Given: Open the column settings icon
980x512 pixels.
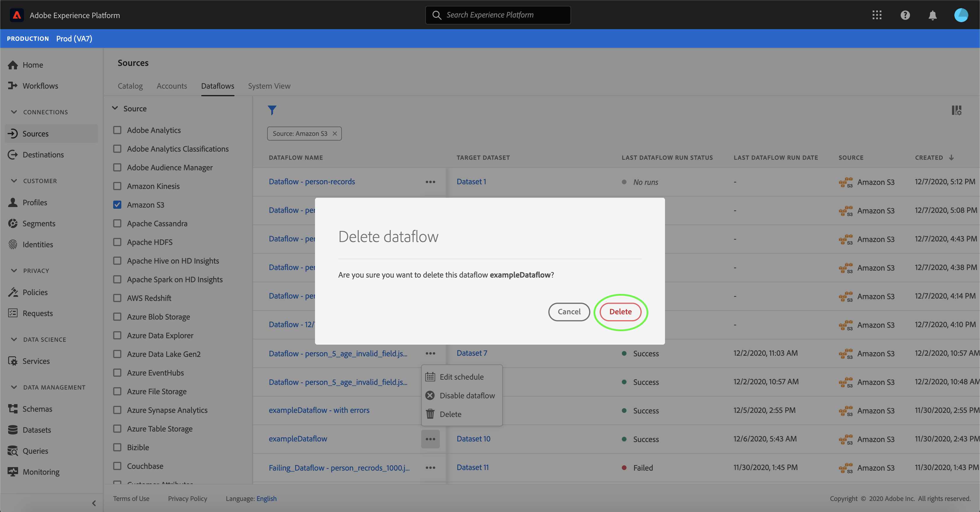Looking at the screenshot, I should point(956,110).
